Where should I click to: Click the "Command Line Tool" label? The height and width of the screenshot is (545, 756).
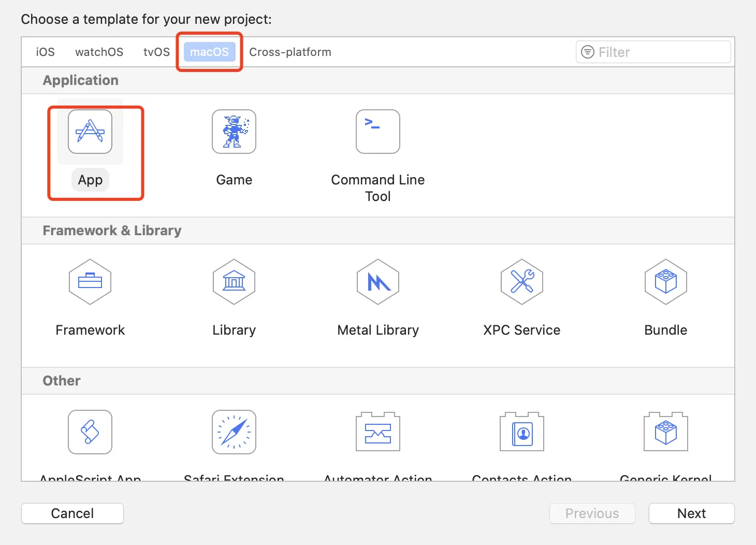click(378, 188)
